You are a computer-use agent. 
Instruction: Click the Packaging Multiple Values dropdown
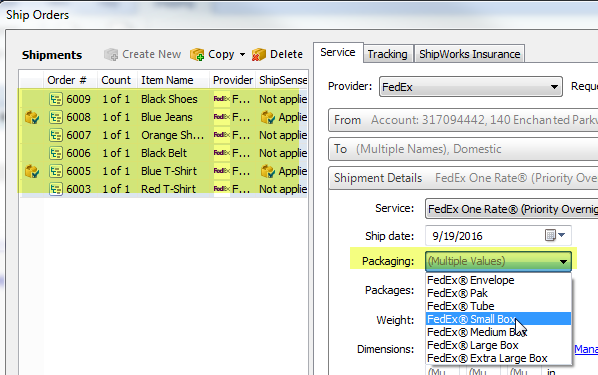(498, 261)
